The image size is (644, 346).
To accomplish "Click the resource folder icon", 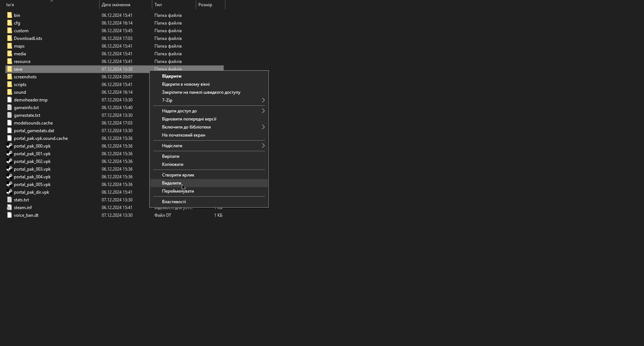I will click(10, 62).
